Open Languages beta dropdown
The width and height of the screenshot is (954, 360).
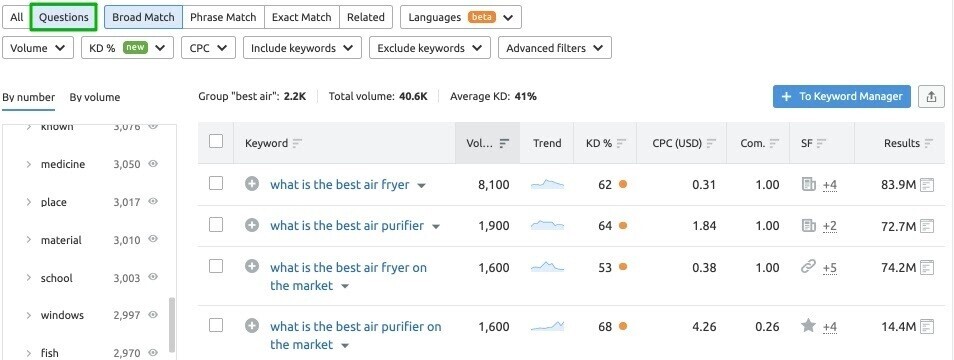461,17
